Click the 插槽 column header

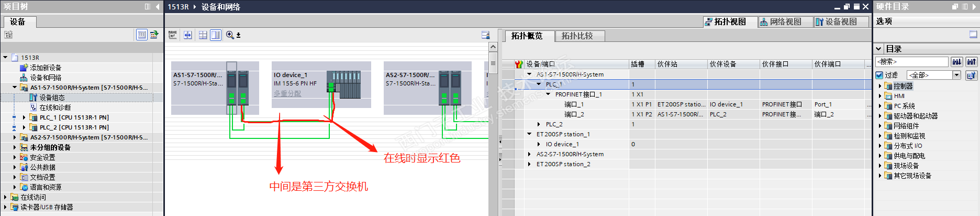(642, 64)
